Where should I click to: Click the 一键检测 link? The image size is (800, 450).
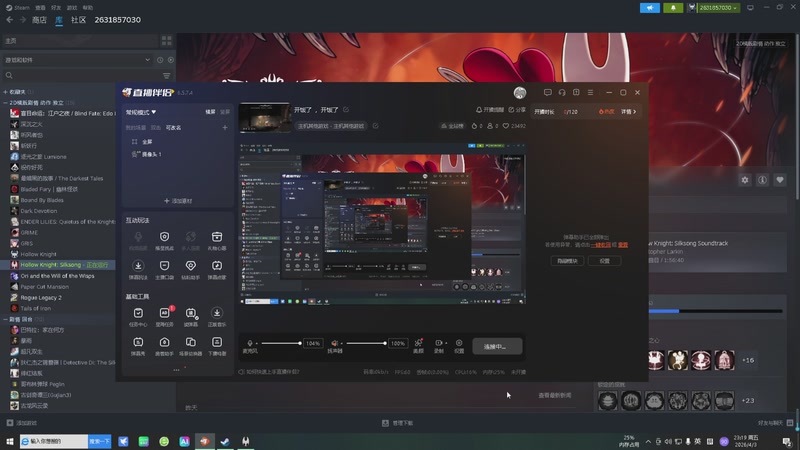coord(601,245)
